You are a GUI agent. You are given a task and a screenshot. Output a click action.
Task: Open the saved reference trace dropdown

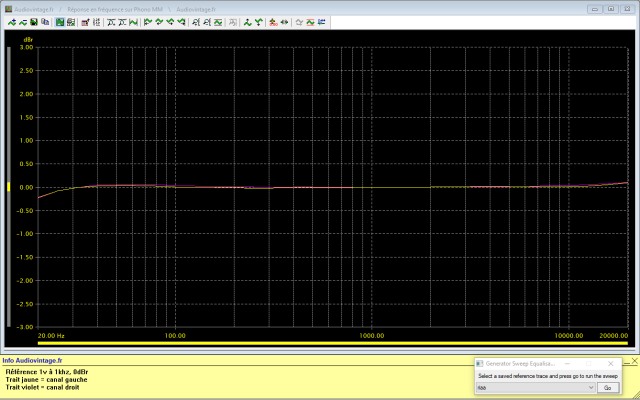[x=536, y=387]
